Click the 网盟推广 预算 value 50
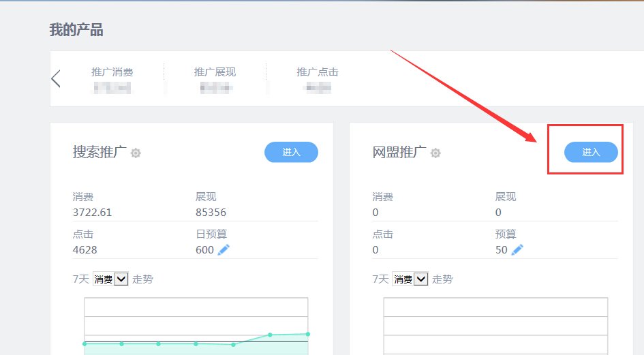644x355 pixels. tap(501, 250)
